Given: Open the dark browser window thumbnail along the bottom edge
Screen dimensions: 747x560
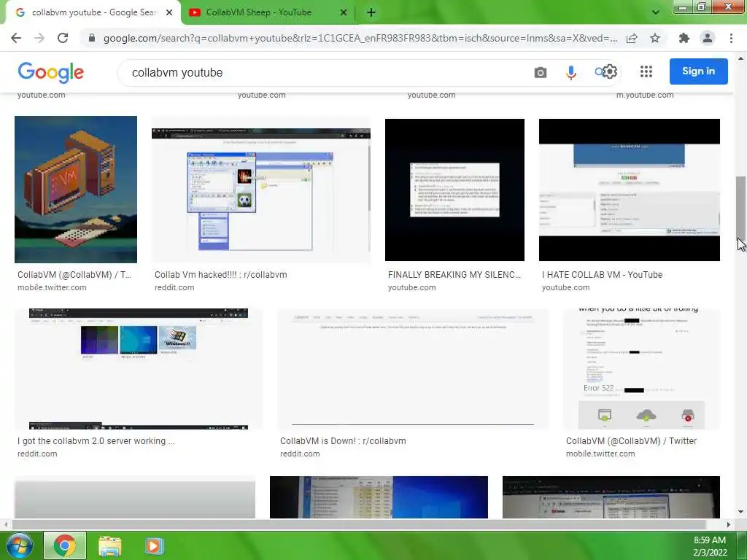Looking at the screenshot, I should 611,497.
